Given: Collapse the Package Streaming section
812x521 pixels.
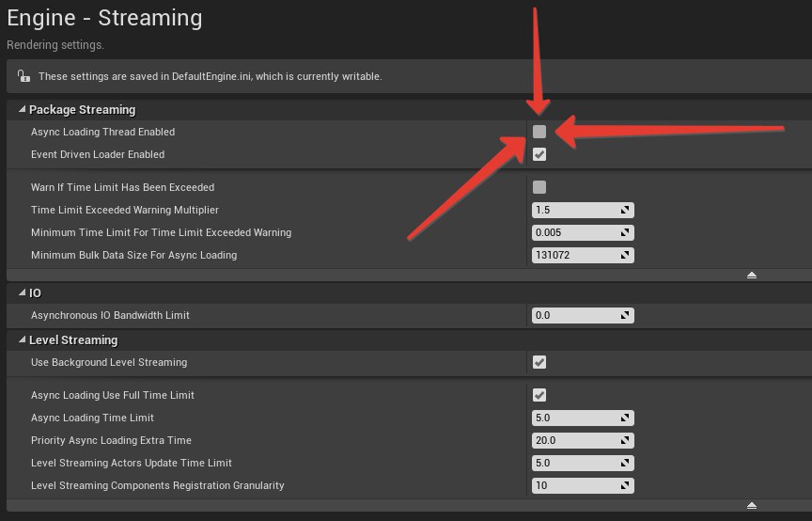Looking at the screenshot, I should point(22,109).
